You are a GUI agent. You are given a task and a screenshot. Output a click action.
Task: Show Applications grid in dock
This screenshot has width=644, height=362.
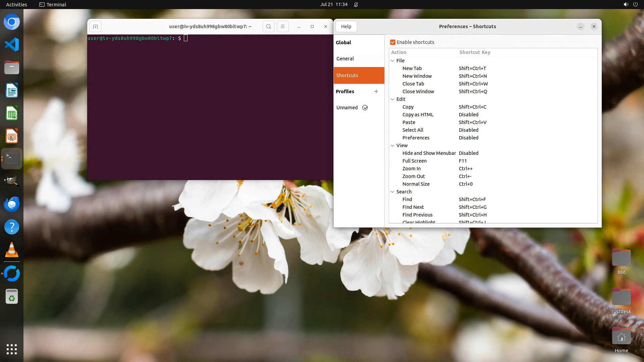(x=12, y=349)
